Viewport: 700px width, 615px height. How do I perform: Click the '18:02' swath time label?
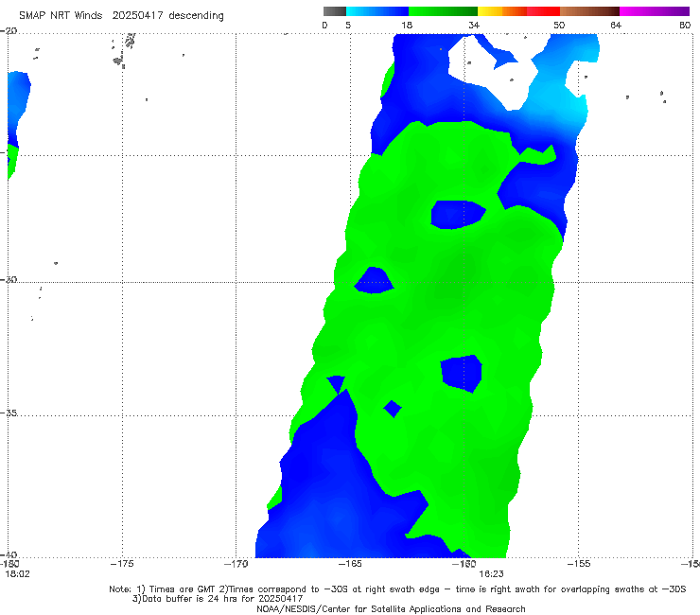pyautogui.click(x=17, y=574)
